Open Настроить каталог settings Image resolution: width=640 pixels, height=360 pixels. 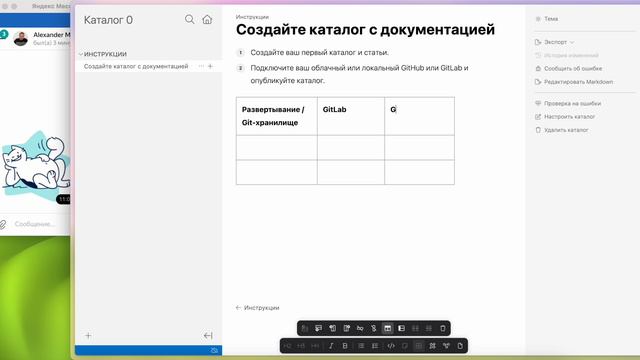click(x=565, y=117)
